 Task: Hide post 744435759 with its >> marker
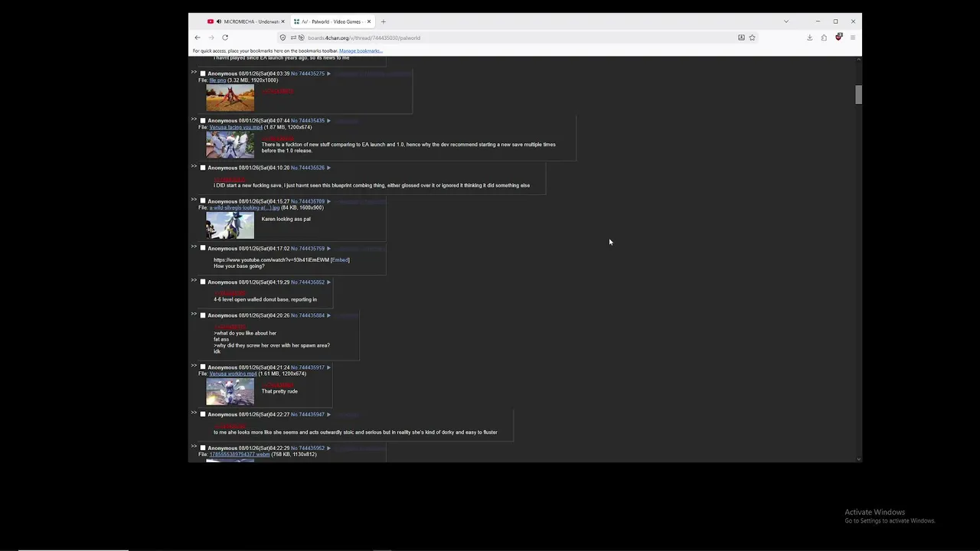[x=194, y=246]
